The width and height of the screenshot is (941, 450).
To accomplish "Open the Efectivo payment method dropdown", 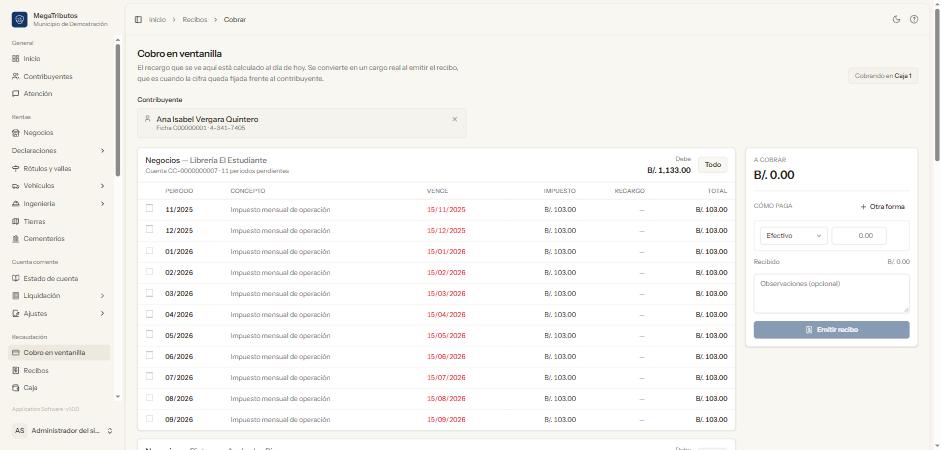I will 793,236.
